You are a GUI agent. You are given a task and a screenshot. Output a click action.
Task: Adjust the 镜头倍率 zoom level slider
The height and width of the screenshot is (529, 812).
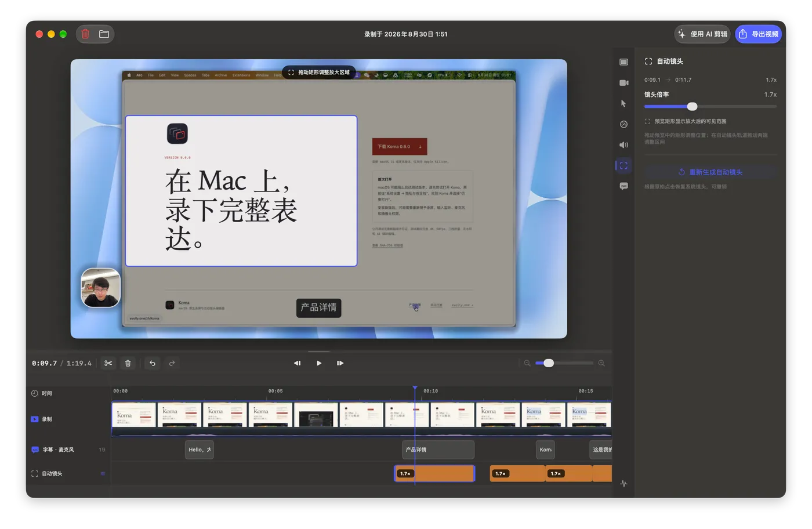click(710, 107)
